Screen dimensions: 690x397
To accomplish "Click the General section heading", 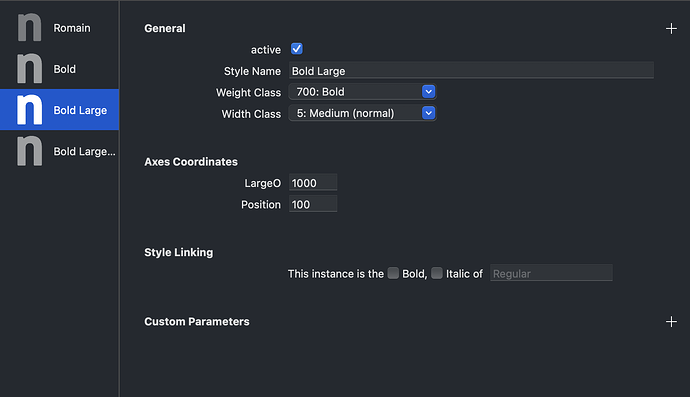I will point(165,29).
